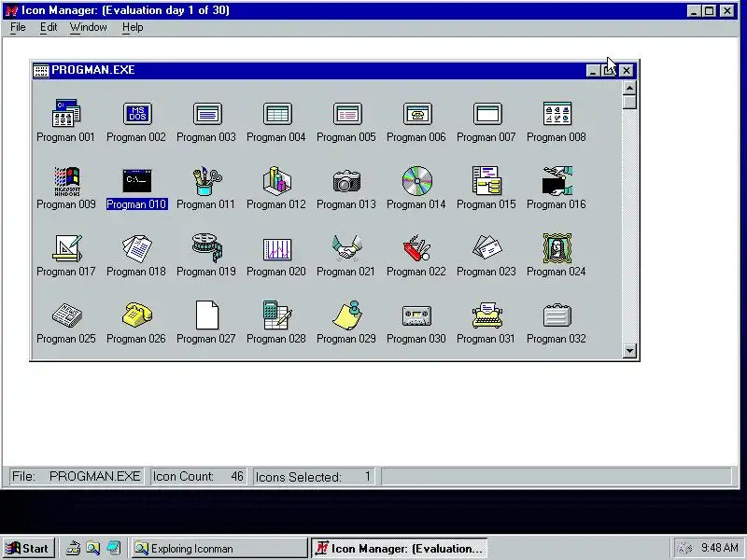Close the PROGMAN.EXE child window
Viewport: 747px width, 560px height.
click(x=626, y=71)
